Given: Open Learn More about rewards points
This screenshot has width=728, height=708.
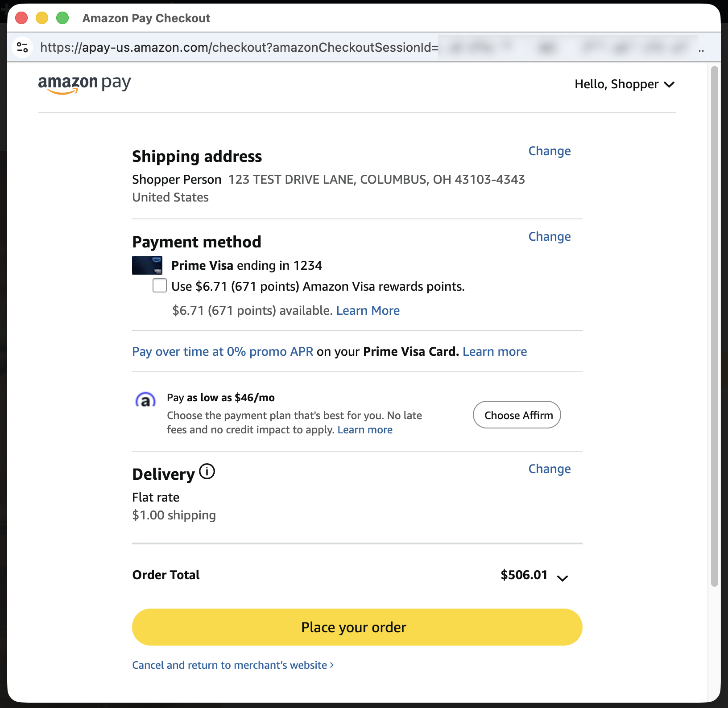Looking at the screenshot, I should 368,310.
